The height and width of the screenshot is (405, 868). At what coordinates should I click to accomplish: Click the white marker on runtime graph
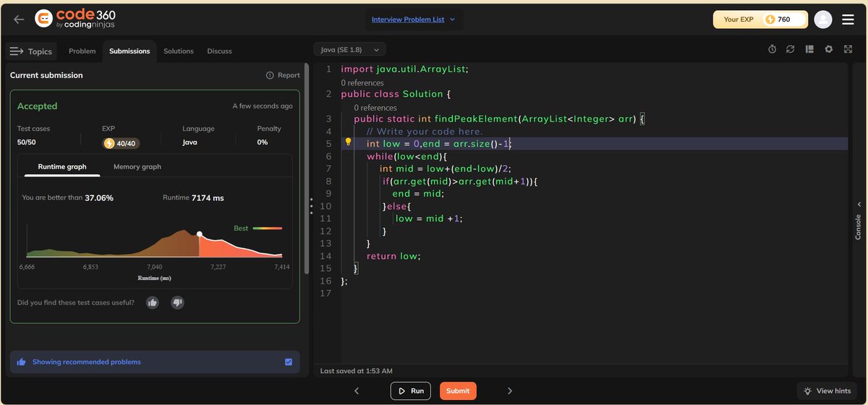[x=200, y=234]
